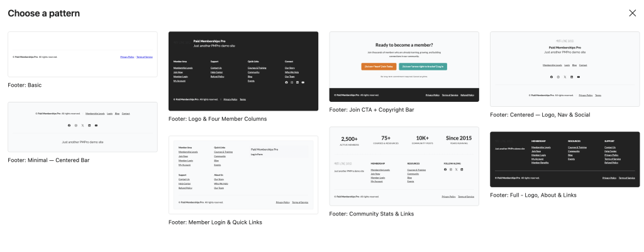Click the 2,500+ active members stat
This screenshot has width=644, height=252.
tap(350, 140)
